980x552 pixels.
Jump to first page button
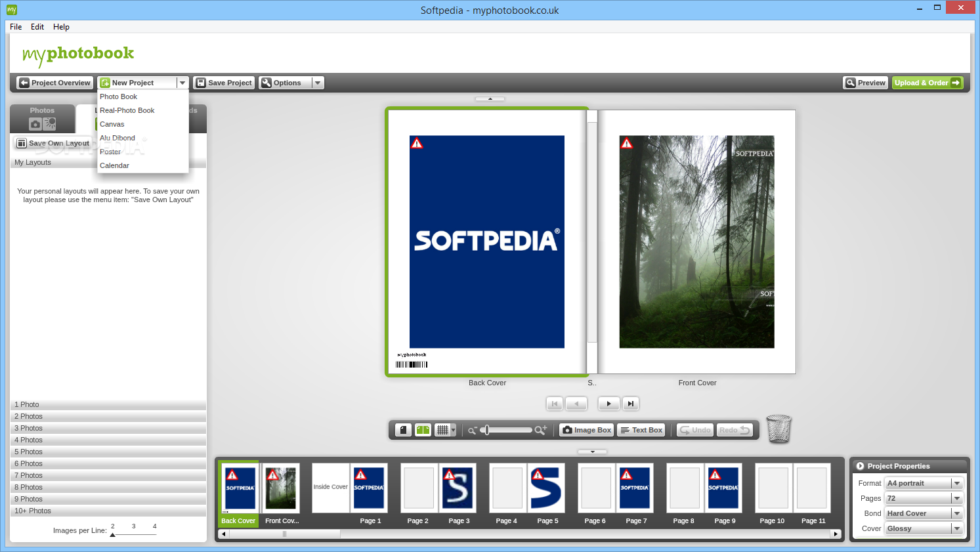(x=555, y=404)
